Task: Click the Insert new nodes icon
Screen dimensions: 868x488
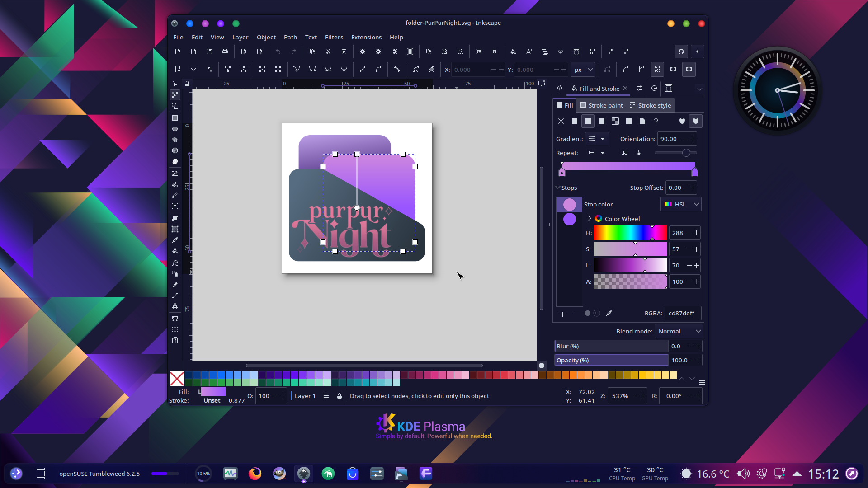Action: point(178,69)
